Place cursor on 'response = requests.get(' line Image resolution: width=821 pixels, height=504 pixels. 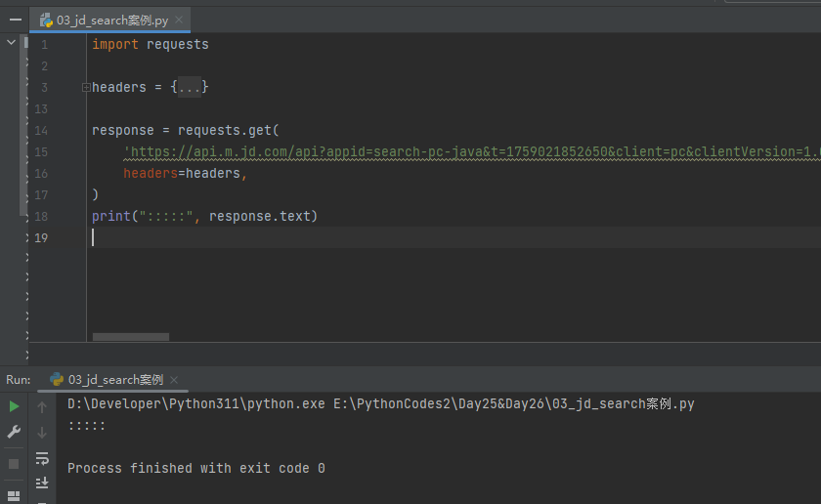coord(186,130)
